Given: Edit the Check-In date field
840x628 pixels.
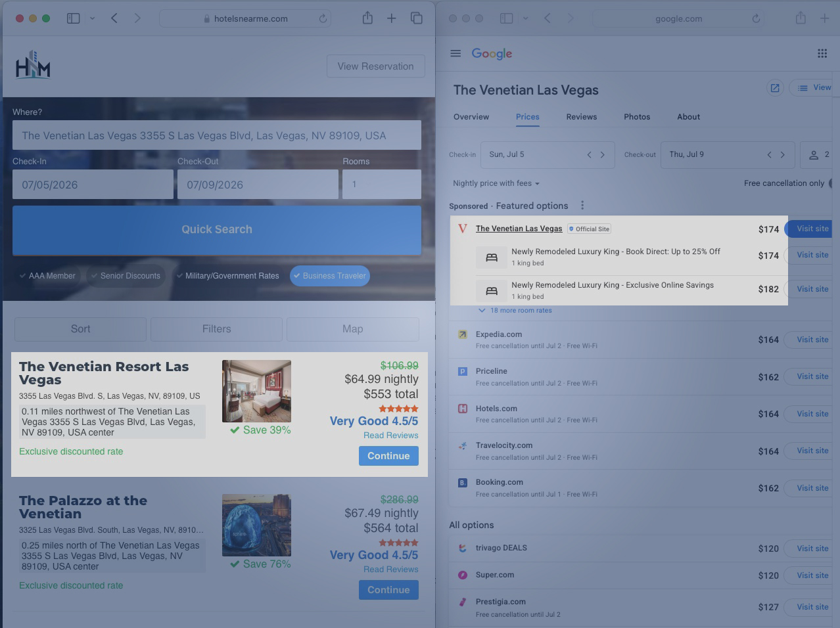Looking at the screenshot, I should click(93, 185).
